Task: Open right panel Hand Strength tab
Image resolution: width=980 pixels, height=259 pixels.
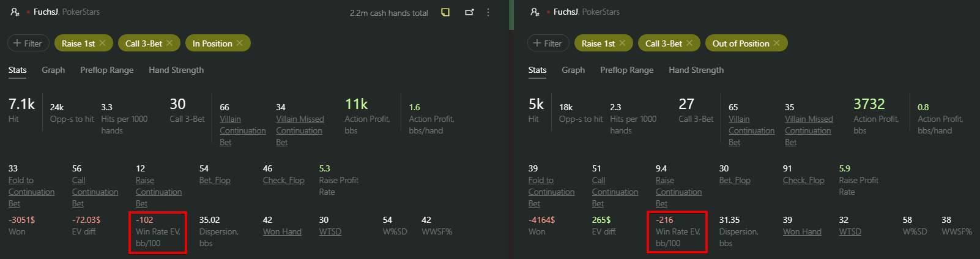Action: click(696, 70)
